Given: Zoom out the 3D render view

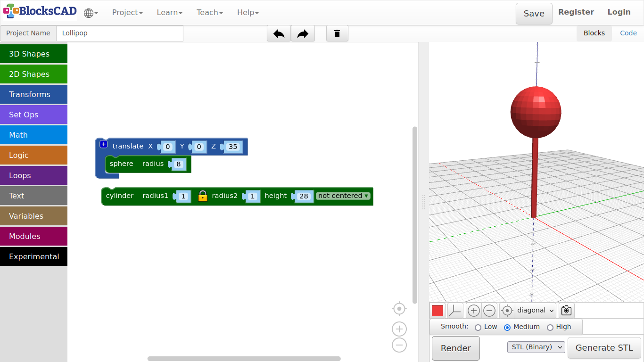Looking at the screenshot, I should click(489, 311).
